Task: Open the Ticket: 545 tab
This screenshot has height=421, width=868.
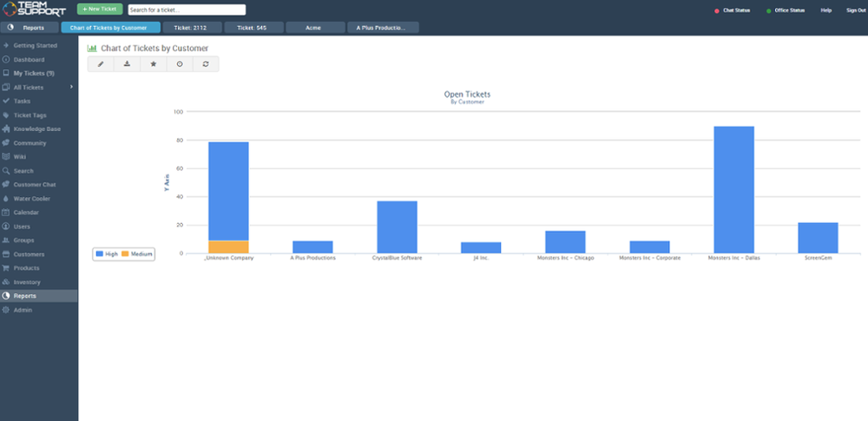Action: coord(254,28)
